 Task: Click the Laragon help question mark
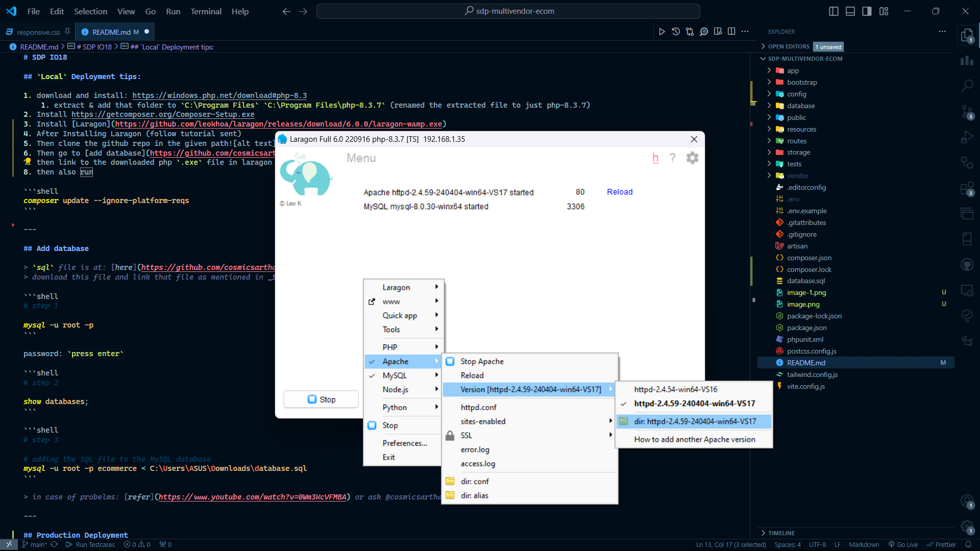[x=672, y=158]
